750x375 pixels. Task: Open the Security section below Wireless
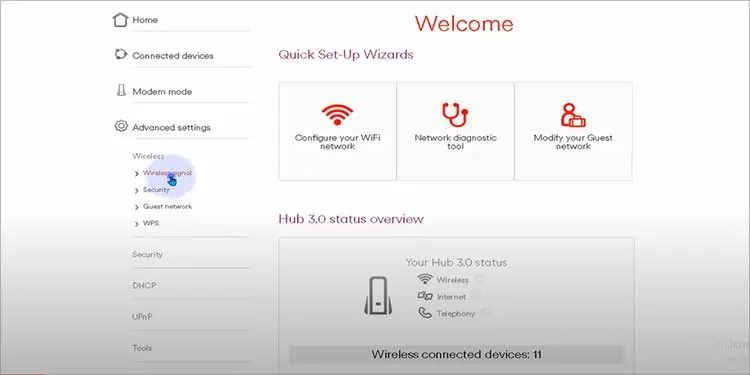coord(147,254)
